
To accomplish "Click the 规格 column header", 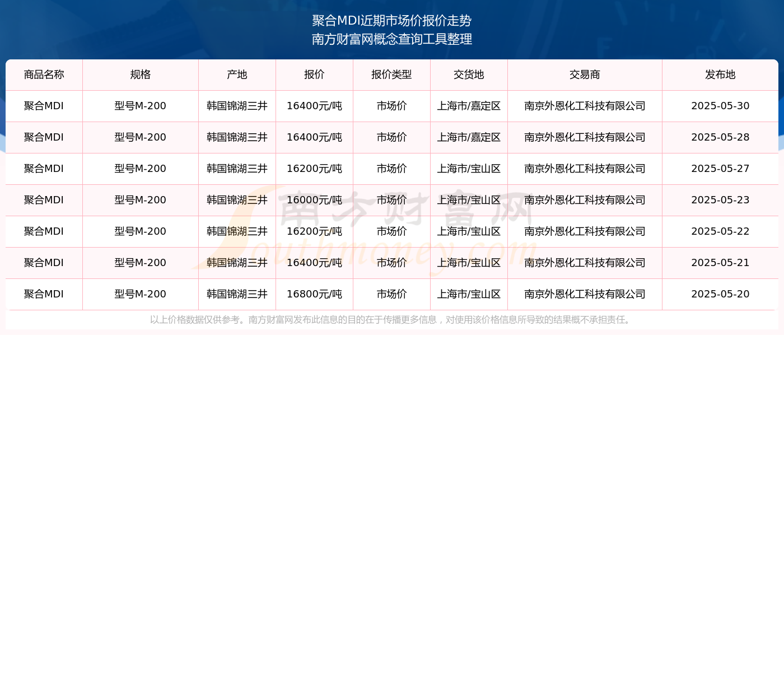I will [x=141, y=75].
